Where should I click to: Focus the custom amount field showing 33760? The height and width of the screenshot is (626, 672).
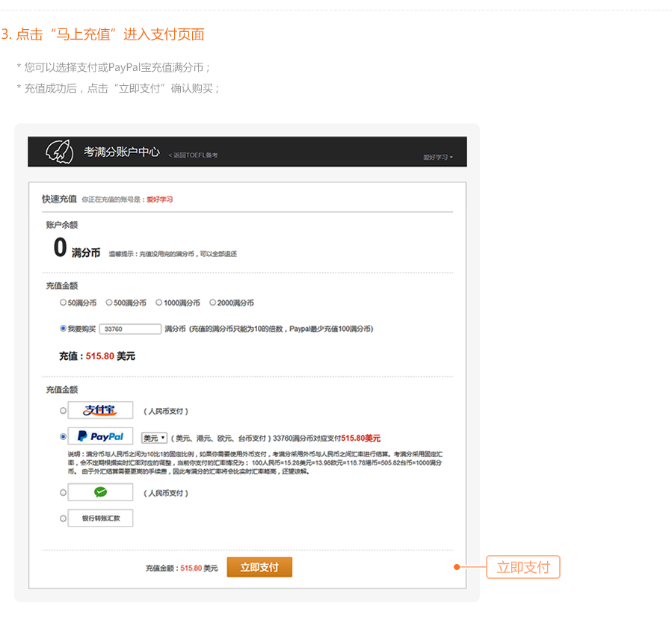130,329
